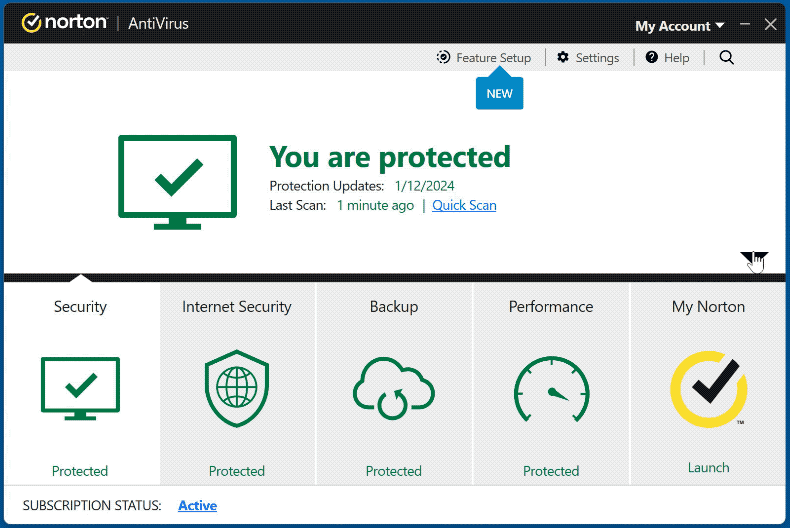Close the Norton AntiVirus window

coord(770,24)
